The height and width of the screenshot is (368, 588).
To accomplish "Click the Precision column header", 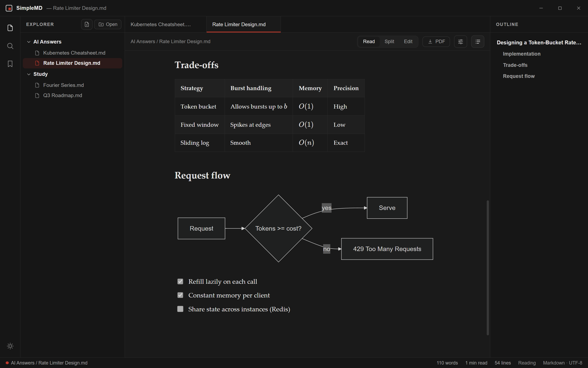I will (x=346, y=88).
